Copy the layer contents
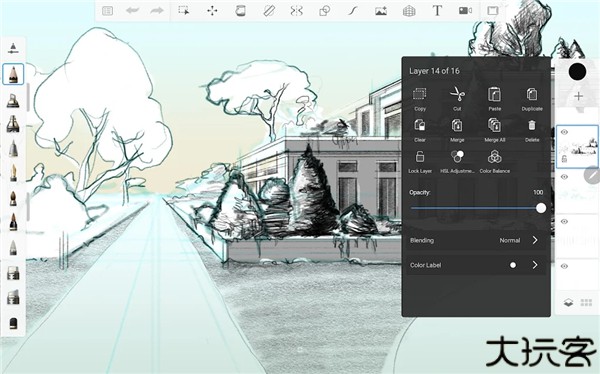Screen dimensions: 600x374 [x=420, y=99]
